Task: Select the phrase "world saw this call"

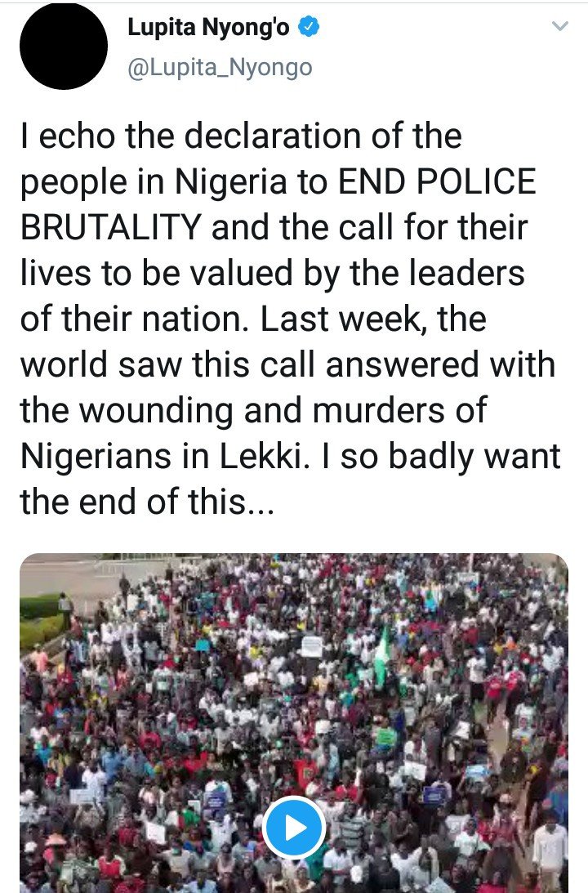Action: click(x=168, y=365)
